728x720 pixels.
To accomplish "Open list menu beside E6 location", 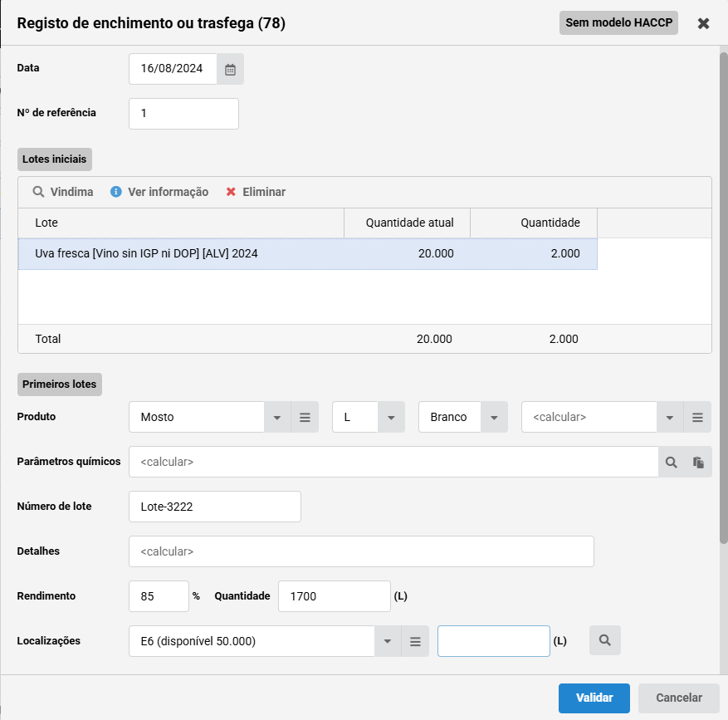I will (415, 641).
